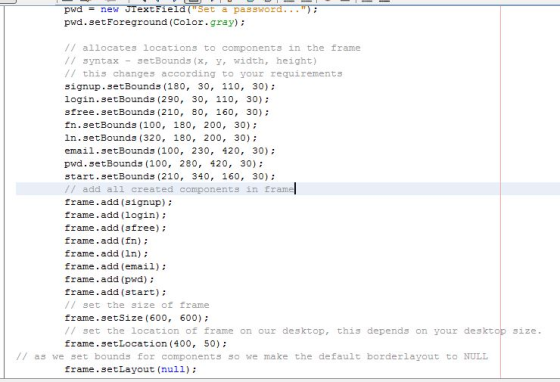Click the login.setBounds(290, 30, 110, 30) line
This screenshot has width=560, height=382.
[x=167, y=99]
